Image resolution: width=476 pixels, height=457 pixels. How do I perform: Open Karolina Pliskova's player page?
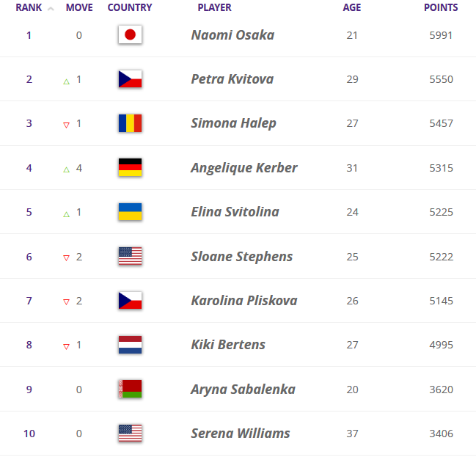(x=244, y=301)
